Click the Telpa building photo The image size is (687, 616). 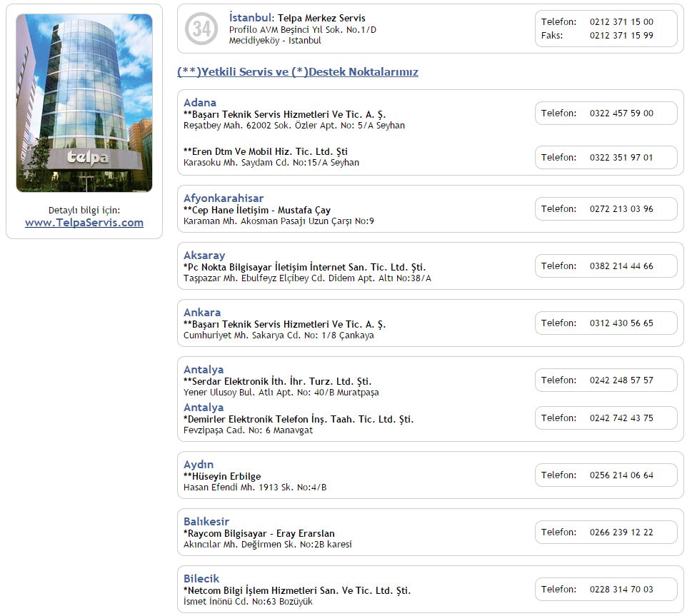tap(84, 103)
